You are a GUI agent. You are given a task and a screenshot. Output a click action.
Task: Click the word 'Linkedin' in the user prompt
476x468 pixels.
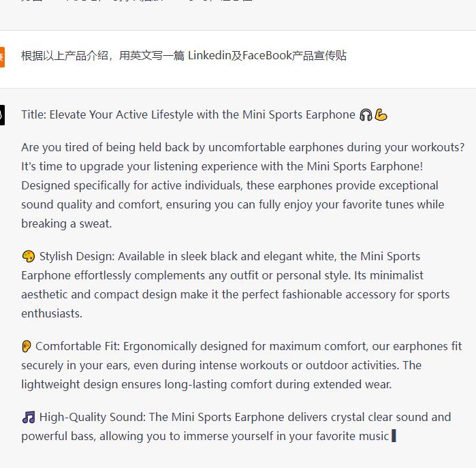click(210, 56)
